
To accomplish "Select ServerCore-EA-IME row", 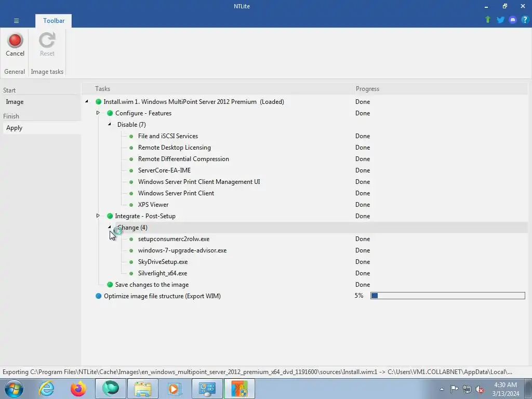I will point(164,170).
